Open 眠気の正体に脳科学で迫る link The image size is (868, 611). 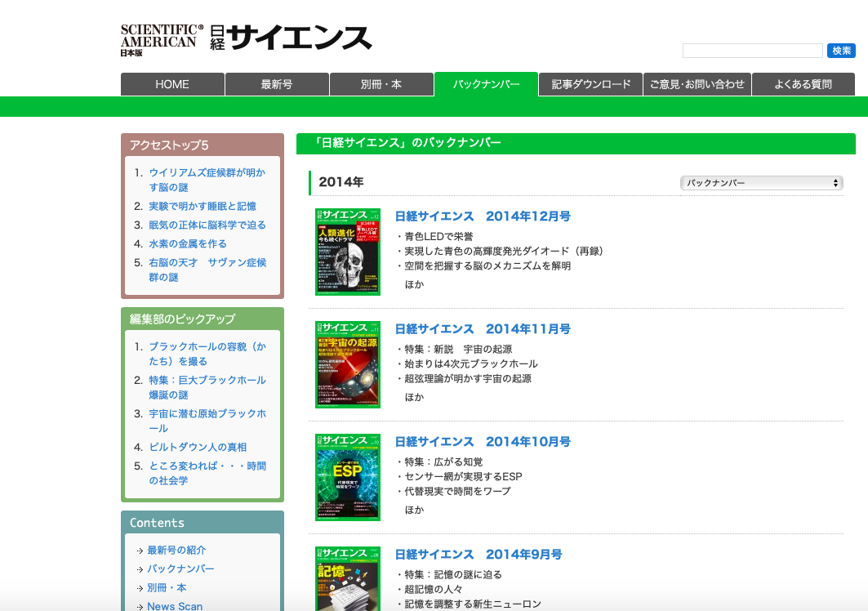[x=207, y=225]
